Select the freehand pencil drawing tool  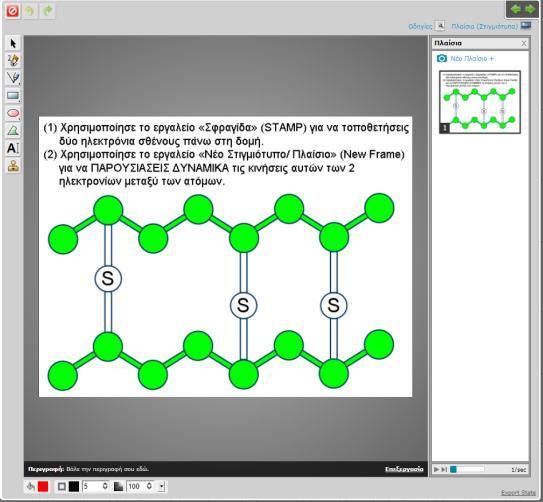(13, 61)
